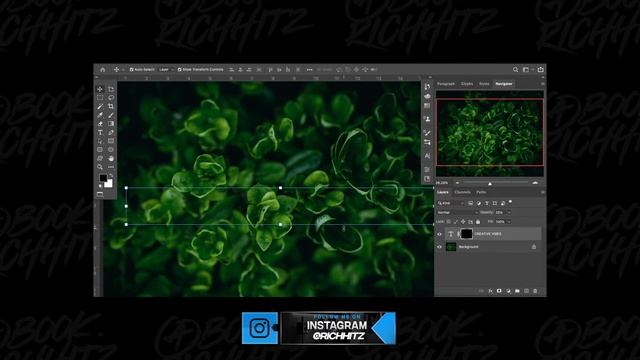Select the Path Selection tool
This screenshot has width=640, height=360.
100,141
